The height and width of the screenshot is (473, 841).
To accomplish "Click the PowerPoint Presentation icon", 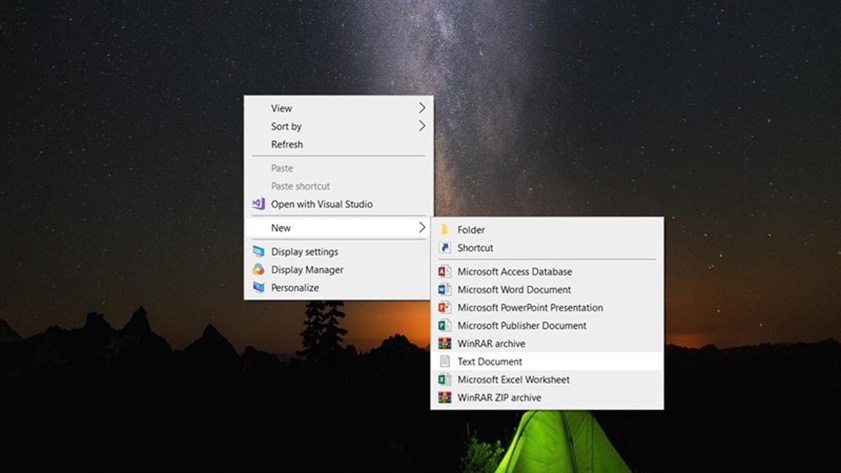I will click(x=445, y=308).
